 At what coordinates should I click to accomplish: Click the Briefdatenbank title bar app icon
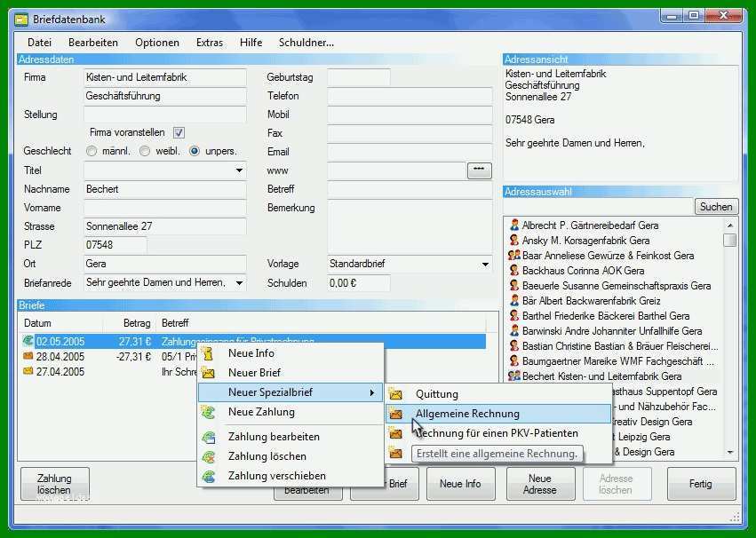click(x=20, y=20)
